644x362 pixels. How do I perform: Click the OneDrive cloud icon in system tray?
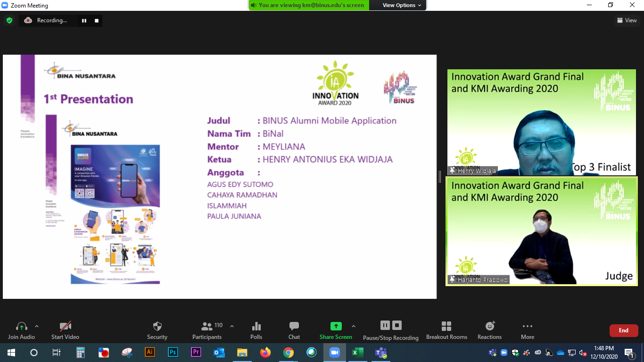click(x=561, y=353)
